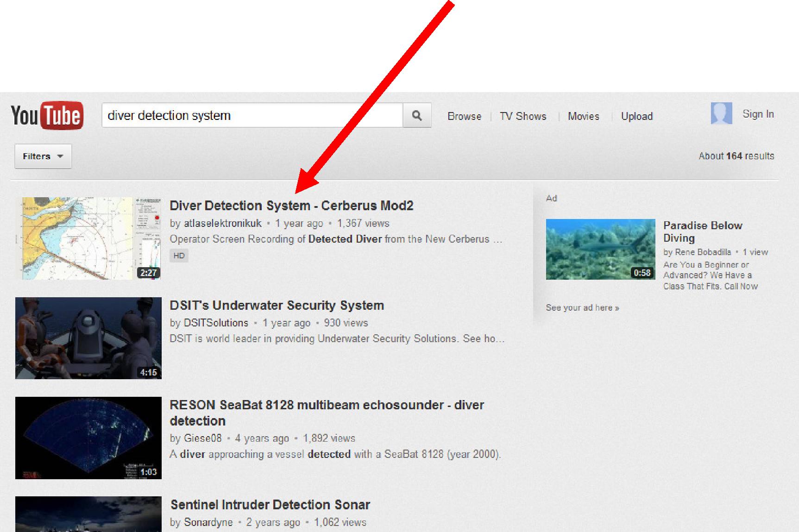The height and width of the screenshot is (532, 799).
Task: Visit atlaselektronikuk channel
Action: 223,223
